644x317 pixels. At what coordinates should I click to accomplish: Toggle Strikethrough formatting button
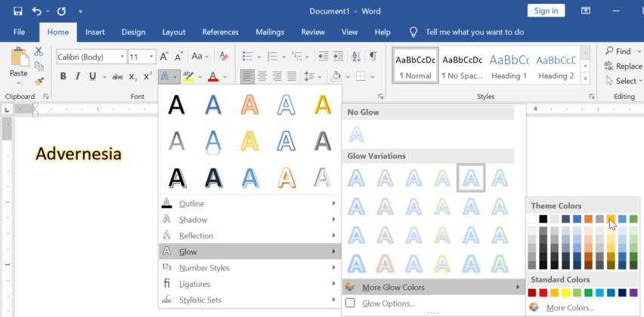coord(117,76)
